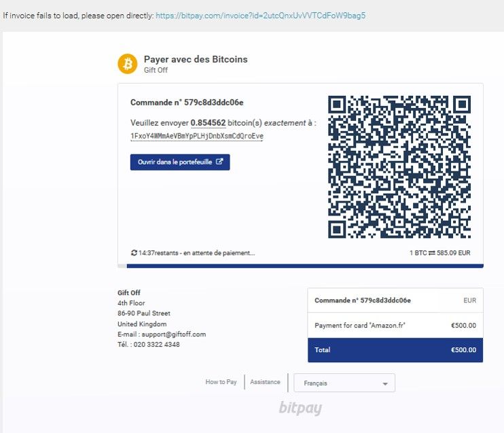Viewport: 504px width, 433px height.
Task: Click the blue payment time progress bar
Action: coord(300,265)
